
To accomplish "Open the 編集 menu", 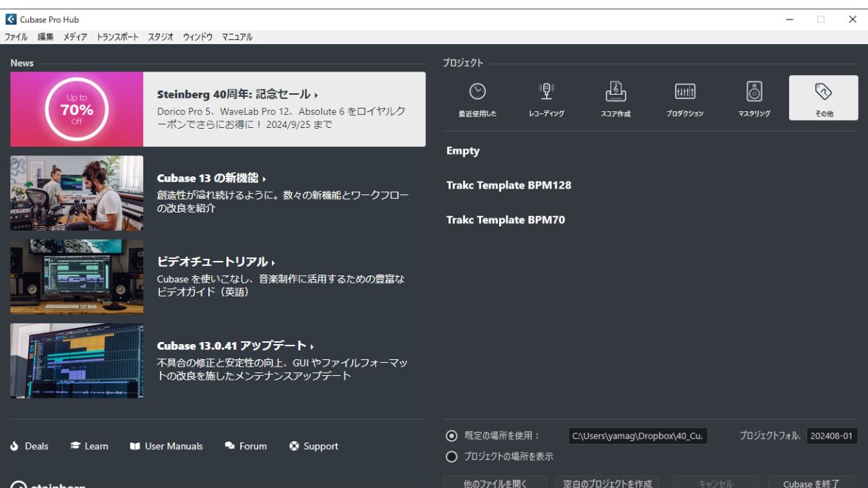I will (46, 37).
